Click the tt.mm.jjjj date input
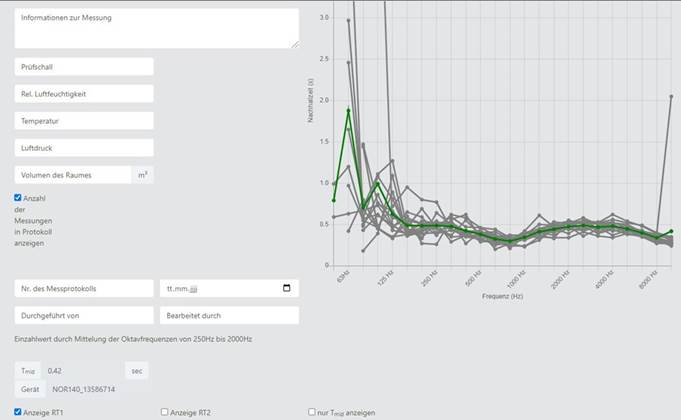The image size is (681, 420). tap(220, 288)
